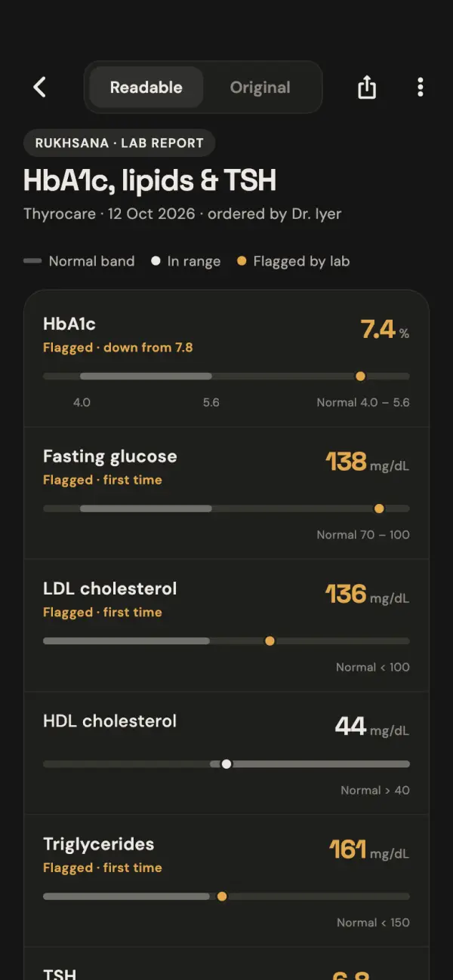
Task: Select the HbA1c marker on range bar
Action: tap(361, 376)
